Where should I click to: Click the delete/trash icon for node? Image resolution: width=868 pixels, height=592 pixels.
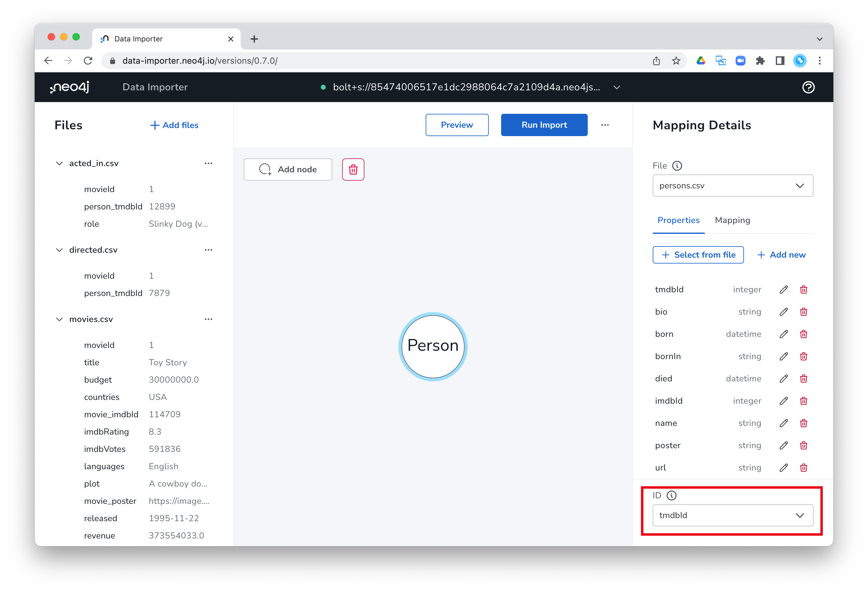[x=353, y=169]
